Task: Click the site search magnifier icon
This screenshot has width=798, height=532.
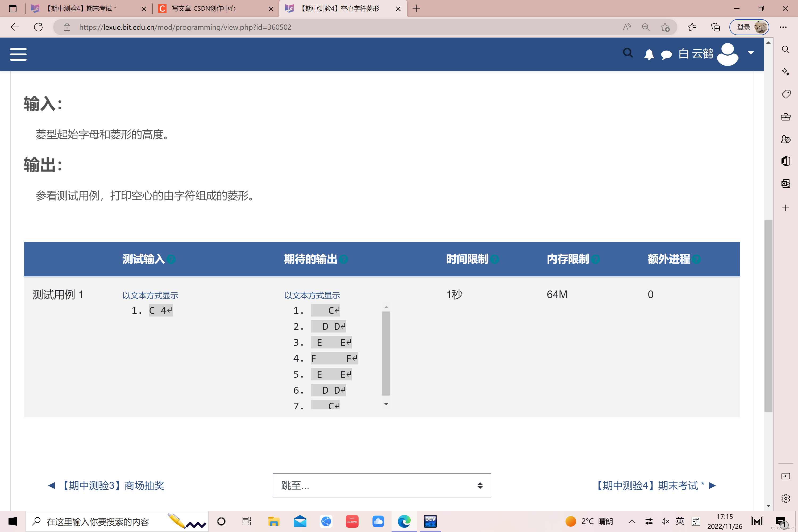Action: 628,53
